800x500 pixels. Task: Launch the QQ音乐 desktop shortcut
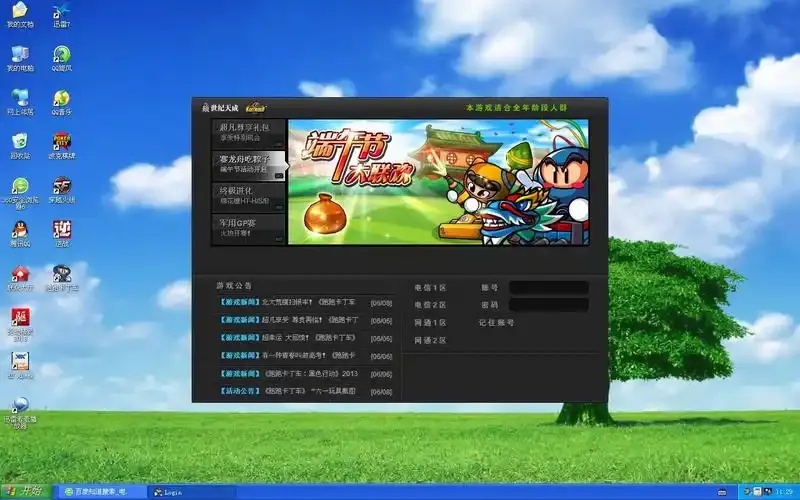click(x=61, y=102)
